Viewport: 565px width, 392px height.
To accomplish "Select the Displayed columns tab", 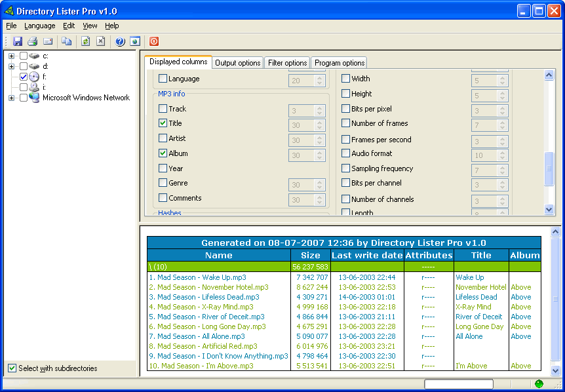I will [178, 62].
